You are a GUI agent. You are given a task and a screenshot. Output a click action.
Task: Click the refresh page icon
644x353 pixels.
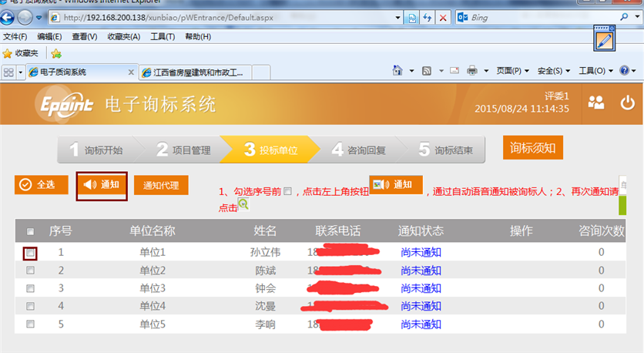click(427, 18)
